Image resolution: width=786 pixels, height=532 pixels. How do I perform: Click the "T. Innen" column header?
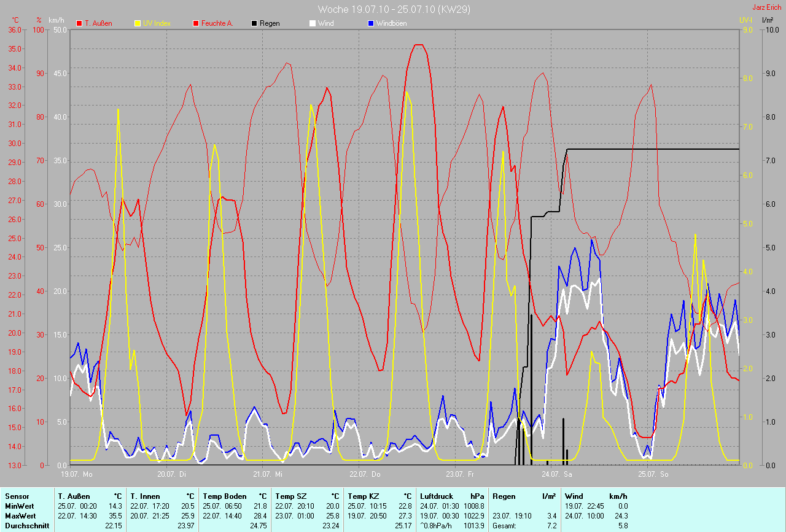(144, 496)
